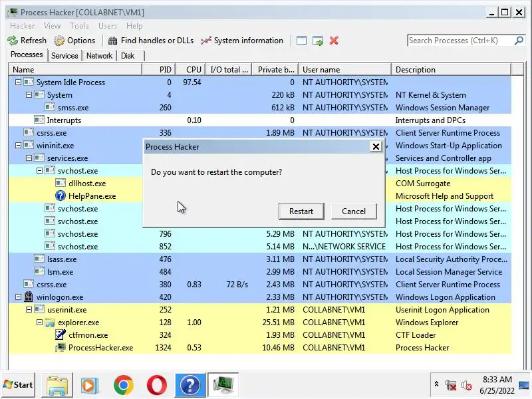Click the network tray icon
The width and height of the screenshot is (532, 399).
[x=451, y=385]
